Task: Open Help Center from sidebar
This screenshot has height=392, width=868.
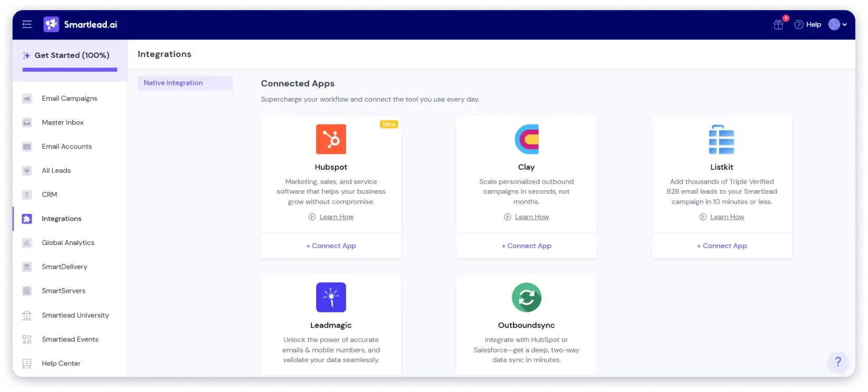Action: [x=61, y=364]
